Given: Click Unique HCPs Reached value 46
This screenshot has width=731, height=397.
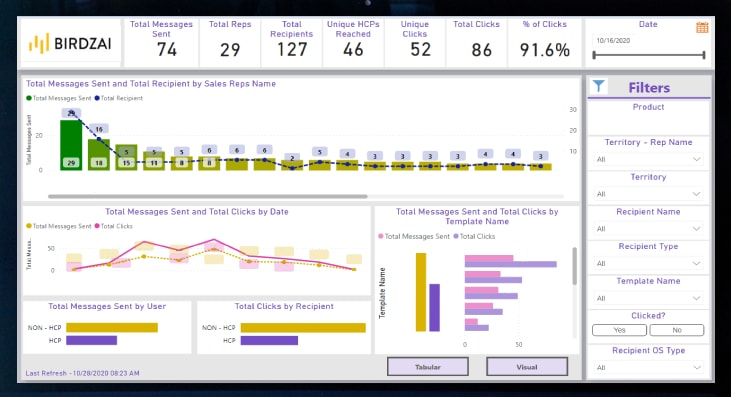Looking at the screenshot, I should coord(353,49).
